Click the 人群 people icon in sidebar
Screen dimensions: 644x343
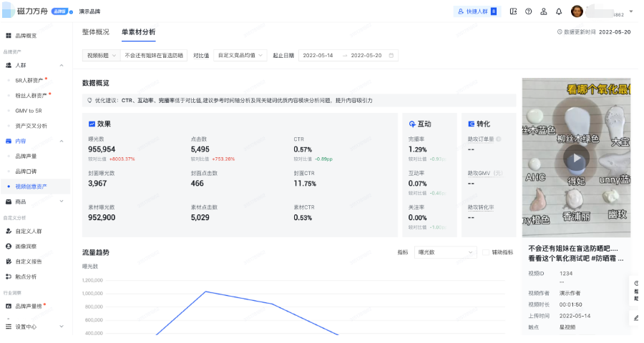[8, 65]
